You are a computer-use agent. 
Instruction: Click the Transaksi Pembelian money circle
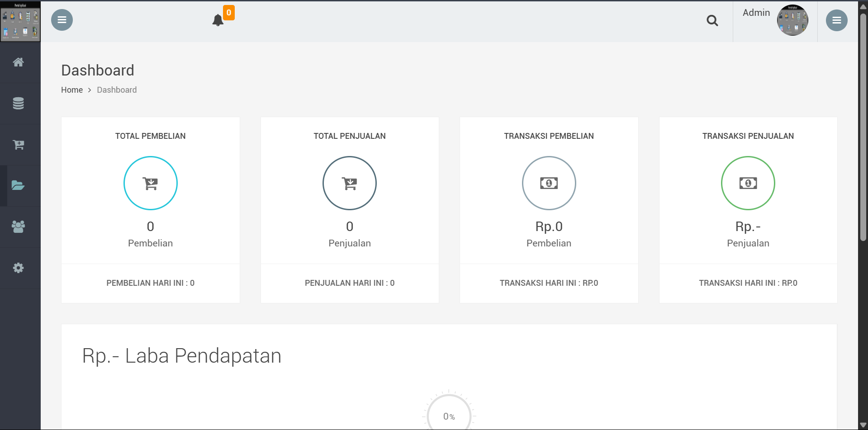pyautogui.click(x=549, y=183)
